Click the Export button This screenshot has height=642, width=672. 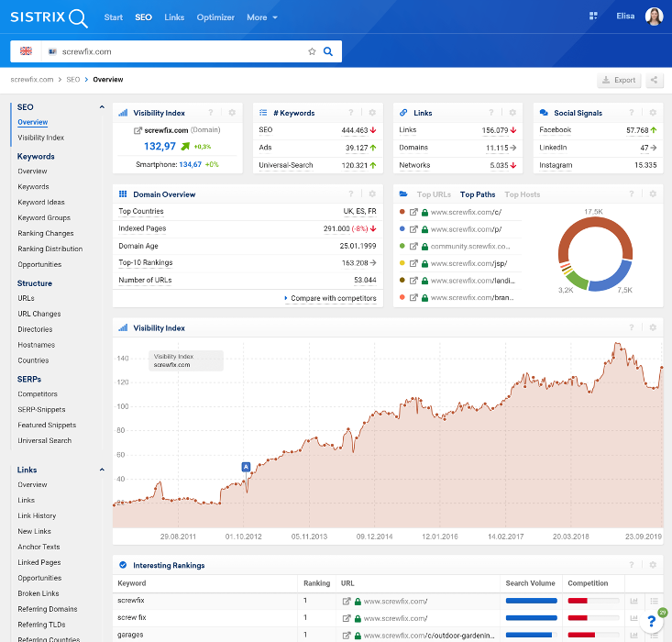619,80
